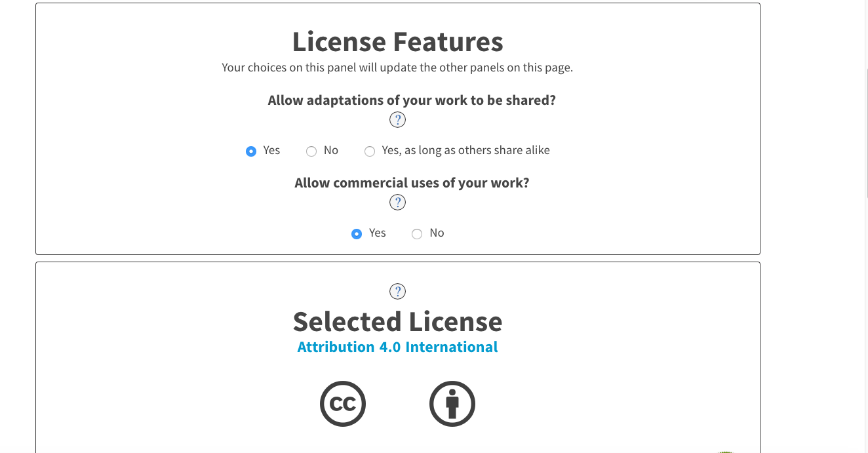Click the 'No' label under commercial uses

click(x=437, y=233)
